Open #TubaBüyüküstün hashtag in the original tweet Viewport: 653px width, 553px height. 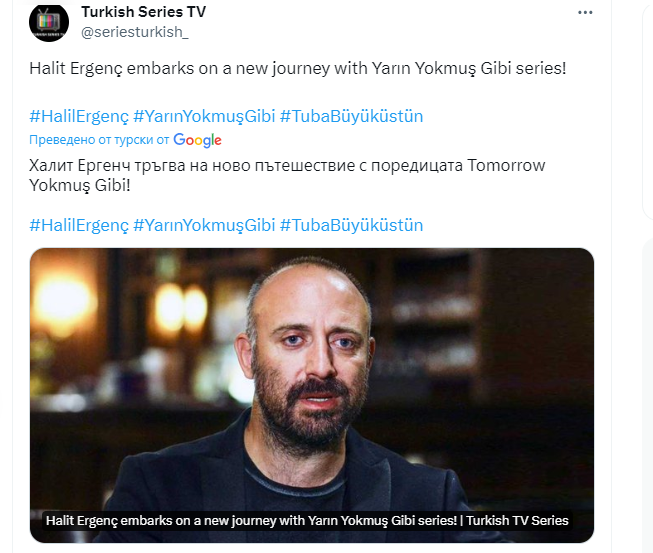351,116
